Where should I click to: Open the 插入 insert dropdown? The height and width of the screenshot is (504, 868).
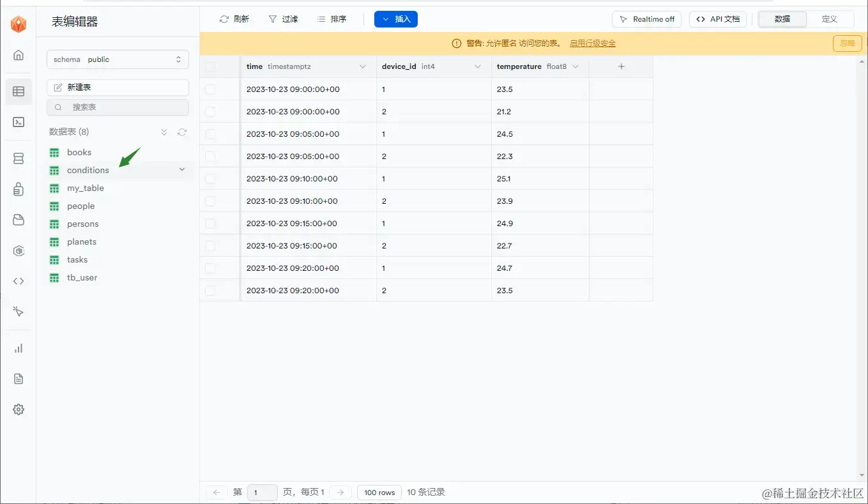click(396, 19)
